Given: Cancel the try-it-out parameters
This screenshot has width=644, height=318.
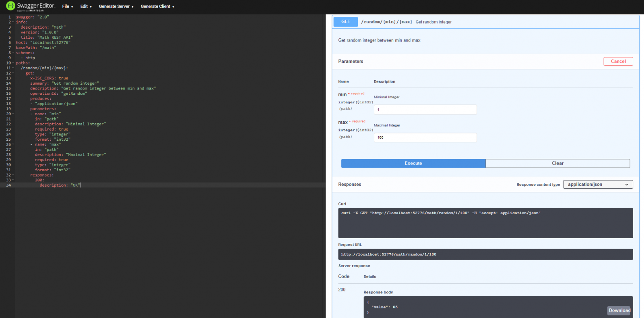Looking at the screenshot, I should (618, 61).
